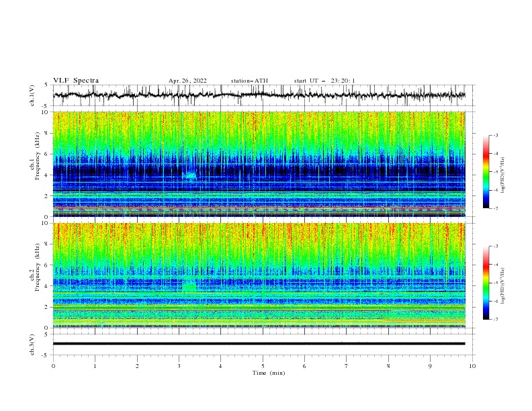
Task: Click the "-5" tick on ch.2 colorbar
Action: 495,283
